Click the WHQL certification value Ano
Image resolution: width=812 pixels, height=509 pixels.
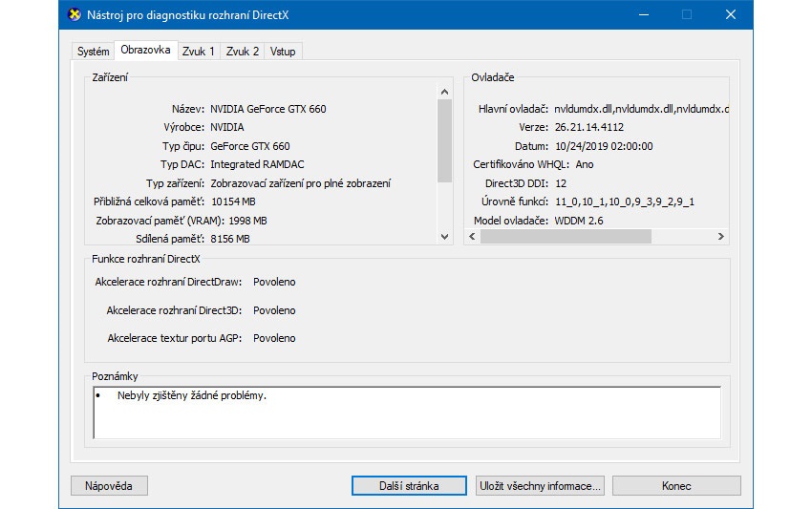click(585, 164)
